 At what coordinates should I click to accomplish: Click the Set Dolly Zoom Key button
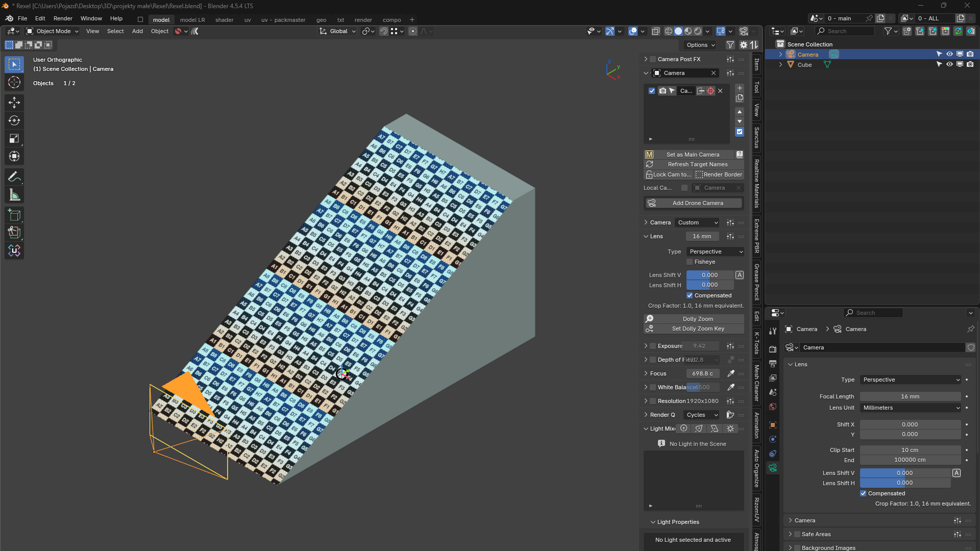point(694,329)
